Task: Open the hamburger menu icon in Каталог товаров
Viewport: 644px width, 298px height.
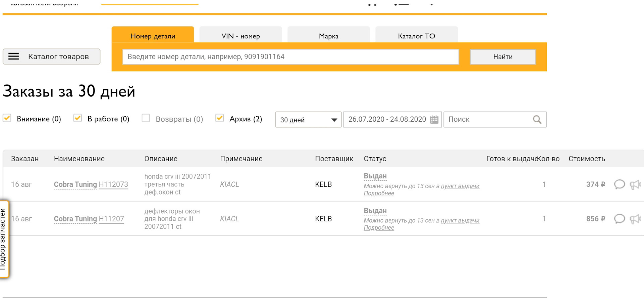Action: [13, 56]
